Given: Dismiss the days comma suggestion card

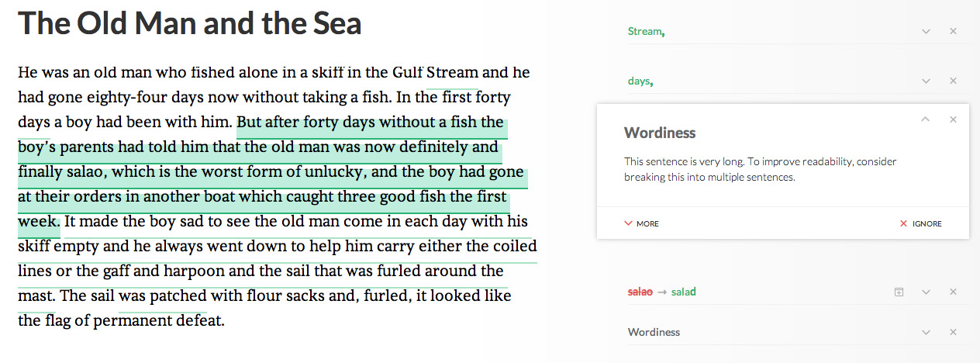Looking at the screenshot, I should 953,81.
